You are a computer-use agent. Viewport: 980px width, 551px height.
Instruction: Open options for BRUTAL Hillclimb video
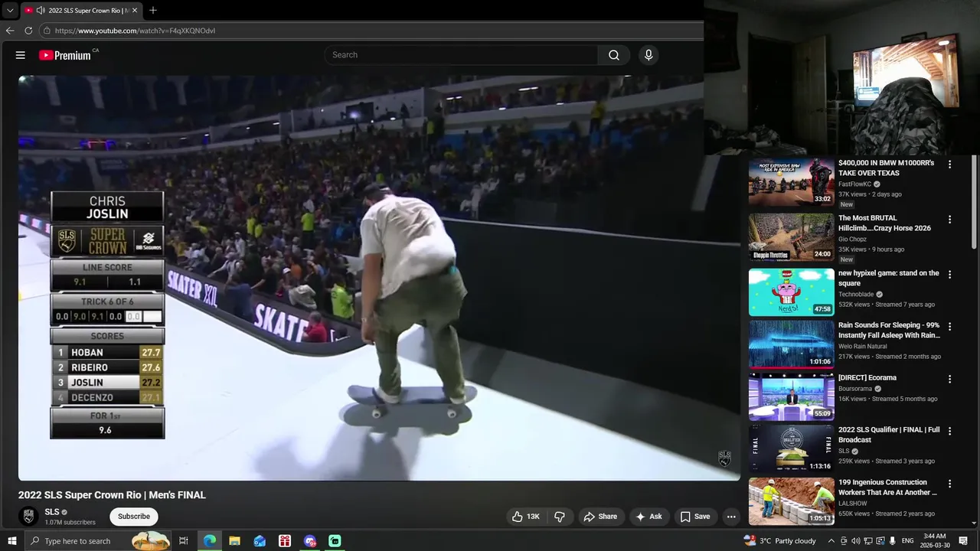pyautogui.click(x=950, y=219)
